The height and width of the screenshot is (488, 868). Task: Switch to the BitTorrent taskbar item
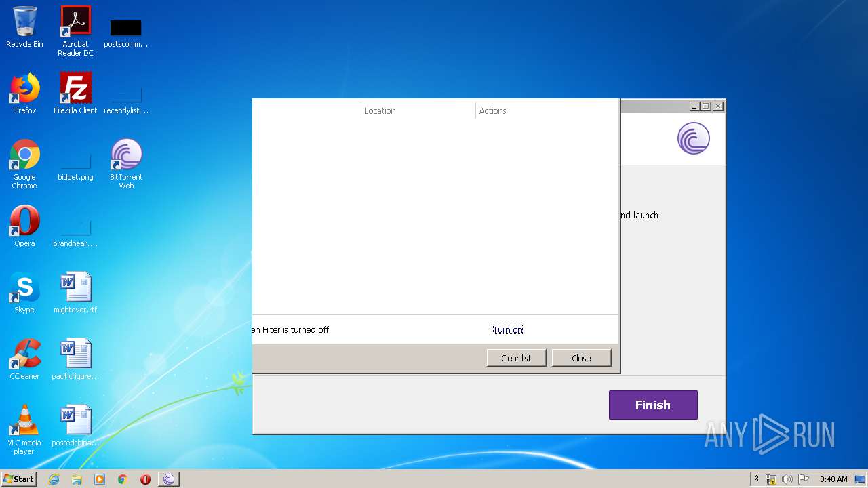pos(169,479)
